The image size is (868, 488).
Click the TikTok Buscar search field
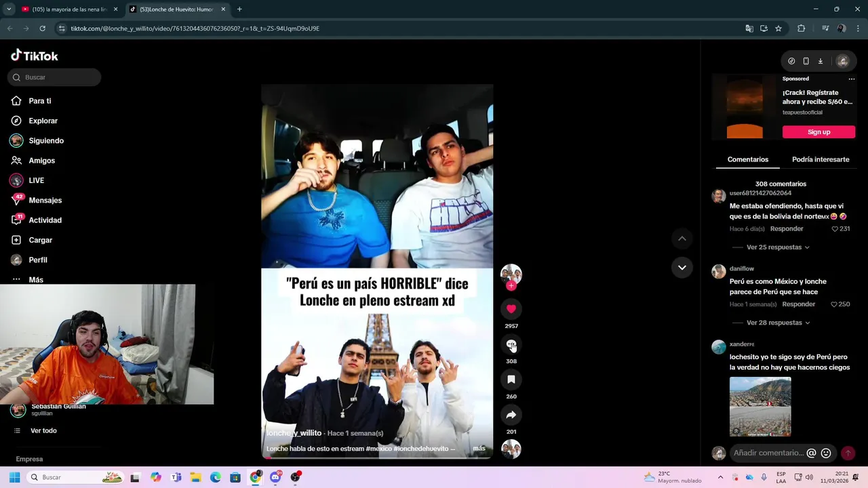54,77
